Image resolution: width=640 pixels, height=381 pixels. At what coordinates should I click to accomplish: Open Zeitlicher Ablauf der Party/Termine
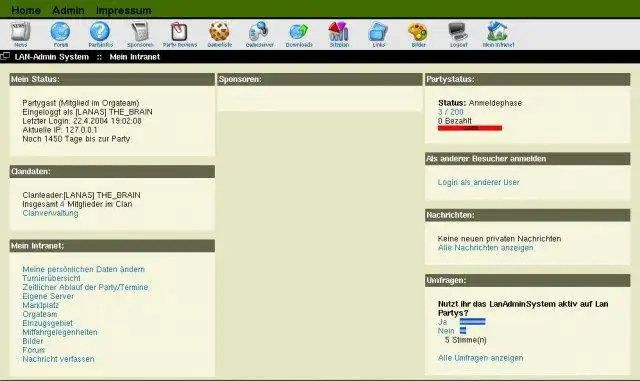85,287
